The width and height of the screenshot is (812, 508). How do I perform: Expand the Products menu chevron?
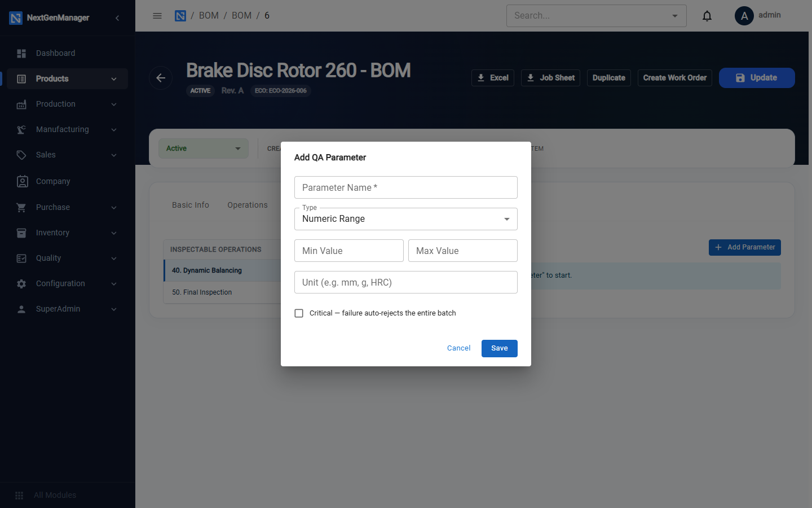(x=114, y=79)
